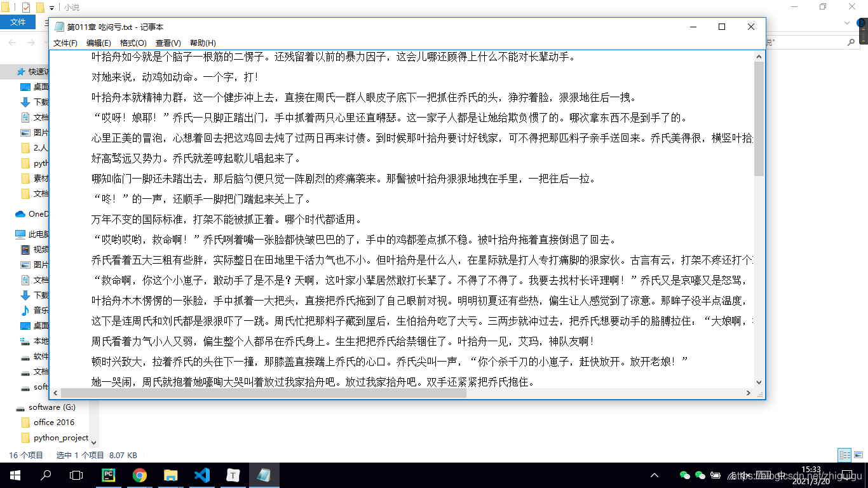Viewport: 868px width, 488px height.
Task: Switch Explorer to large icons view
Action: click(858, 455)
